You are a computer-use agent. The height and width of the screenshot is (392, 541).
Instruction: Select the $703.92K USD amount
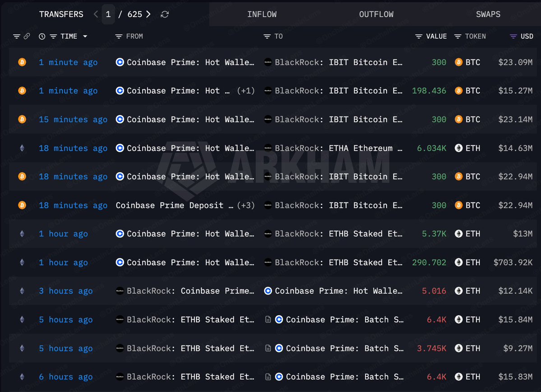[513, 262]
